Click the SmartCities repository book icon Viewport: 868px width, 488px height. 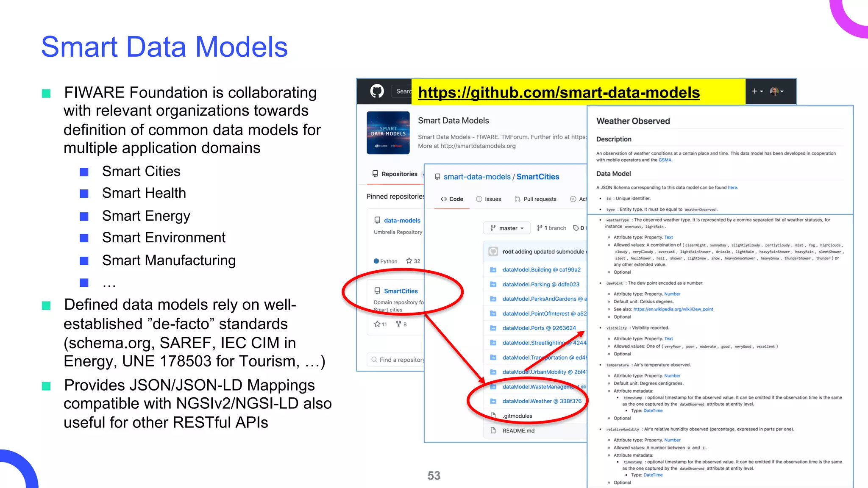[377, 291]
